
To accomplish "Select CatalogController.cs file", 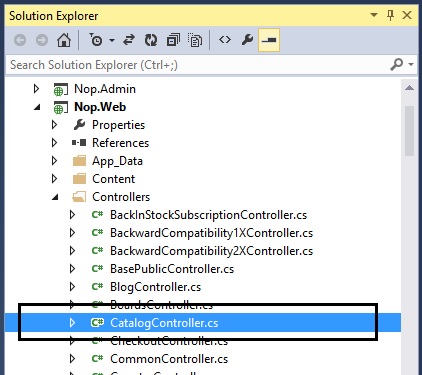I will click(x=164, y=323).
